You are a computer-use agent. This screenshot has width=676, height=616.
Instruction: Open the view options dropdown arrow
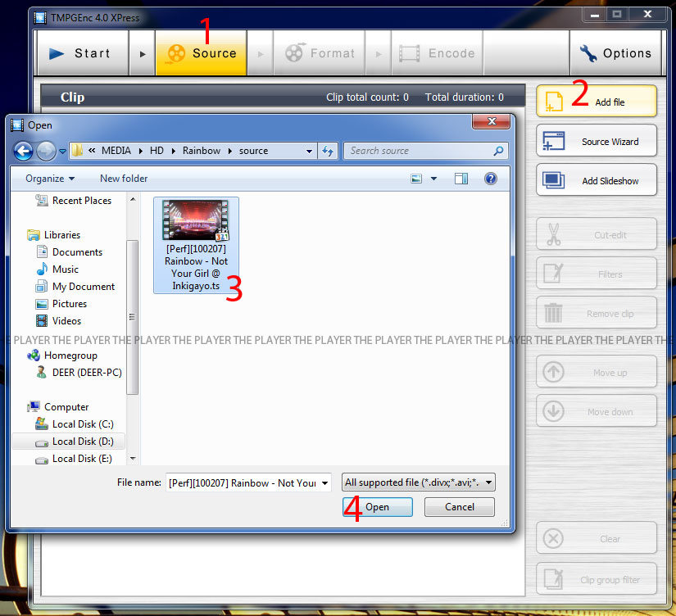pyautogui.click(x=433, y=179)
